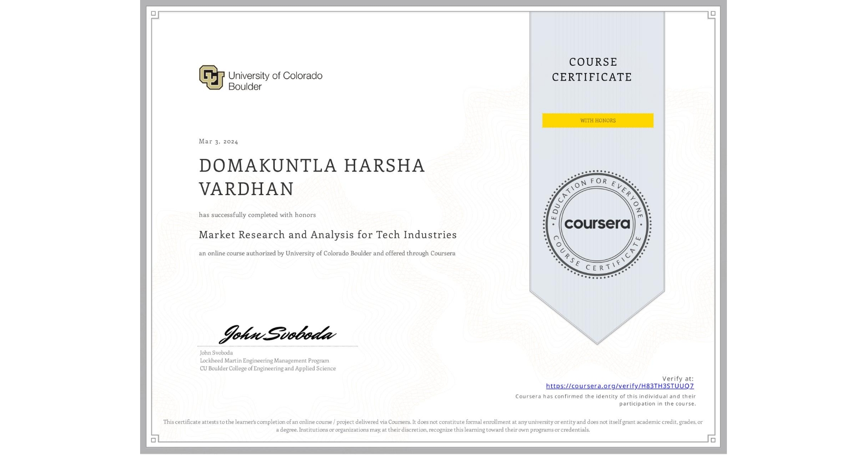
Task: Open the coursera.org verify link
Action: tap(620, 386)
